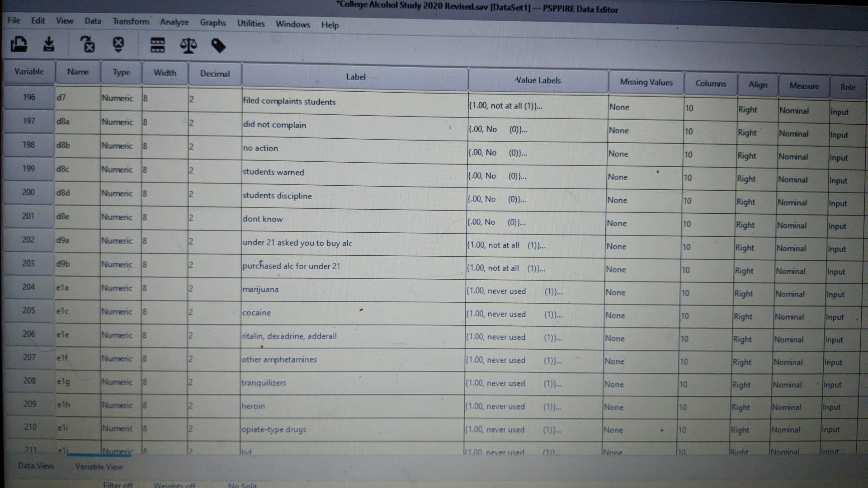Image resolution: width=868 pixels, height=488 pixels.
Task: Click the No Split status indicator
Action: (x=243, y=485)
